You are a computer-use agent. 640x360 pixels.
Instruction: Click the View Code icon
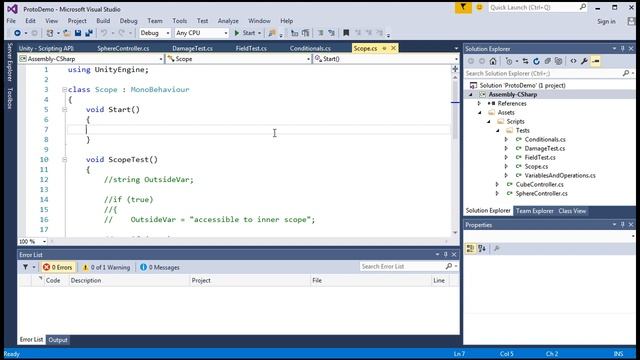tap(573, 61)
